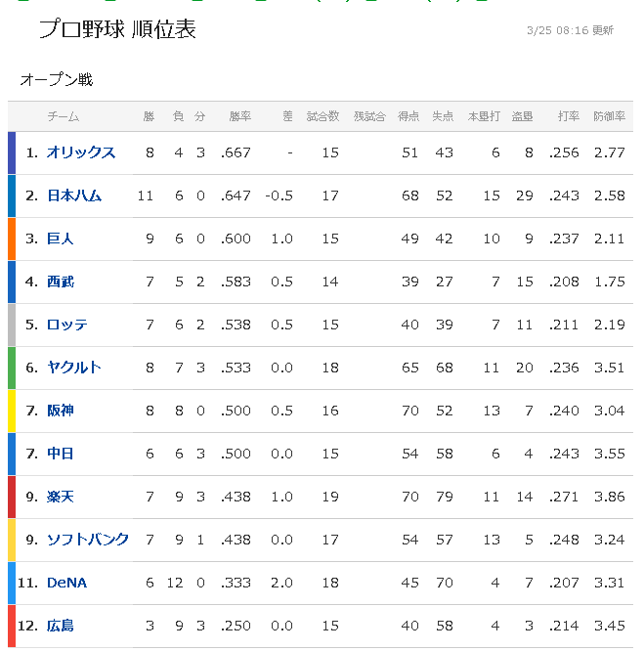Open the 日本ハム team link

(74, 195)
